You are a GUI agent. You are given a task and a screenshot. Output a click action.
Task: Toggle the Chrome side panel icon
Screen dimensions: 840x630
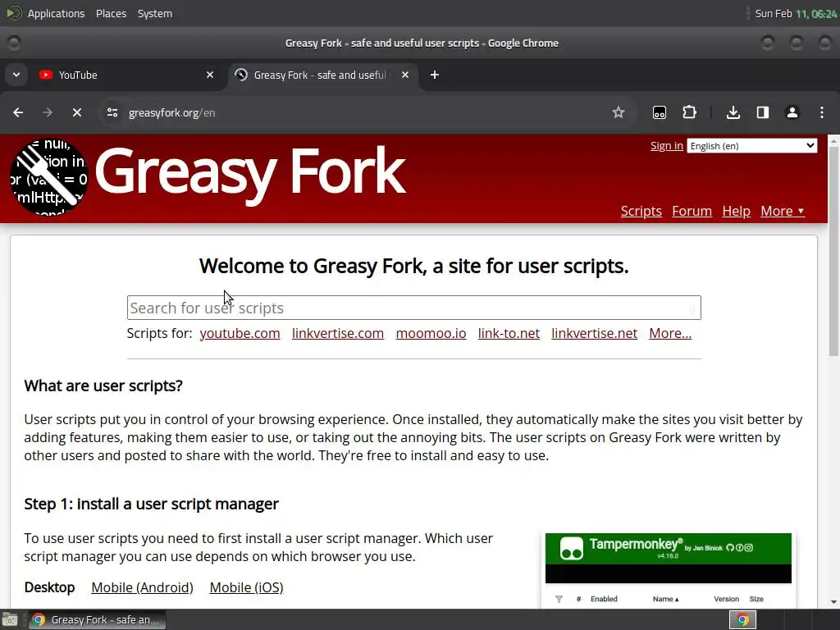pyautogui.click(x=762, y=112)
